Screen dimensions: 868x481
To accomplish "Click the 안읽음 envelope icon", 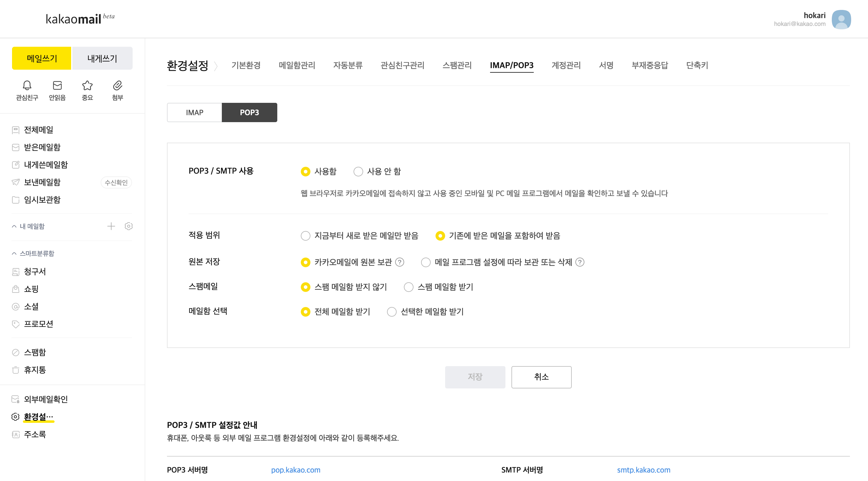I will pos(57,86).
